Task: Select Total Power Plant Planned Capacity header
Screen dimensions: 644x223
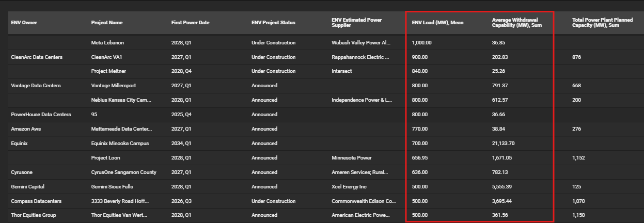Action: point(602,23)
